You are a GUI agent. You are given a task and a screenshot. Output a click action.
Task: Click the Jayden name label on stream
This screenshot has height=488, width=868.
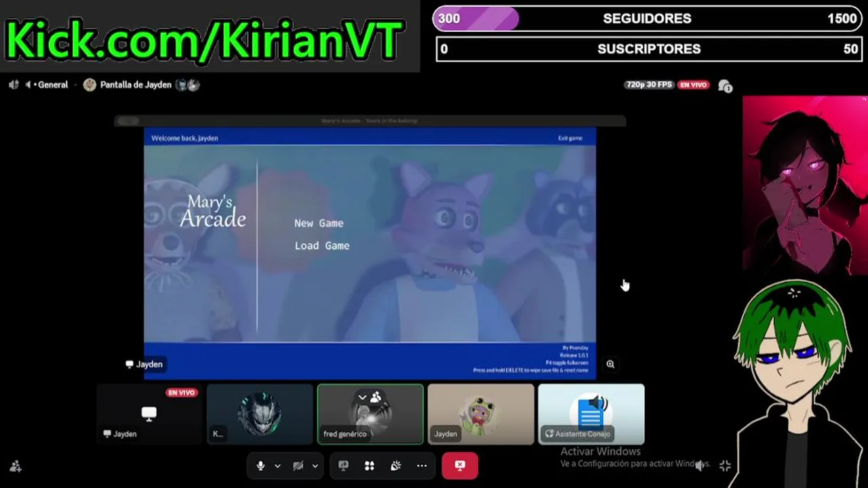click(x=144, y=364)
